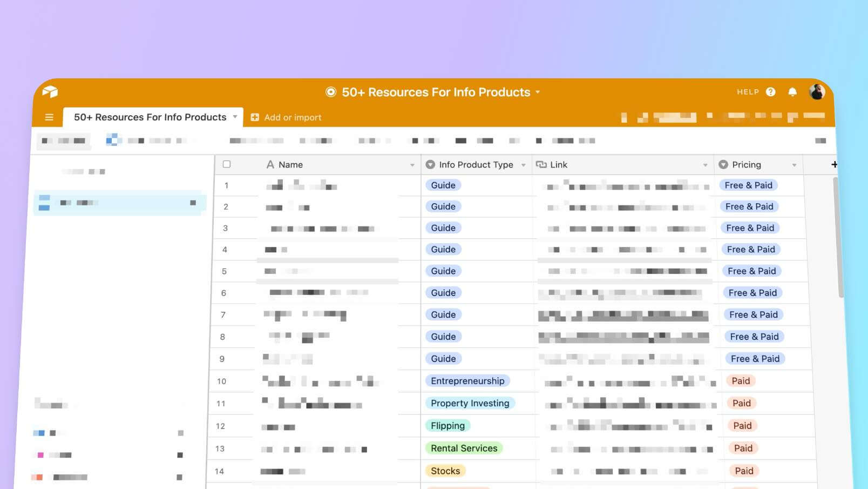Viewport: 868px width, 489px height.
Task: Select row number 1
Action: 226,186
